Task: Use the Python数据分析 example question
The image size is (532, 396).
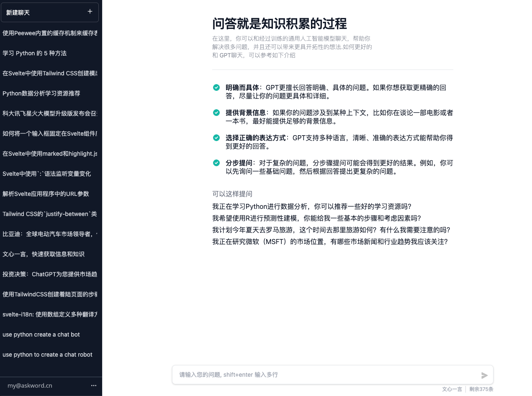Action: click(x=312, y=206)
